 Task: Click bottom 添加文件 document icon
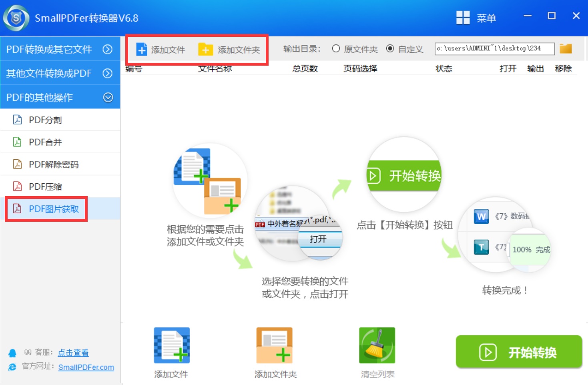pyautogui.click(x=172, y=345)
